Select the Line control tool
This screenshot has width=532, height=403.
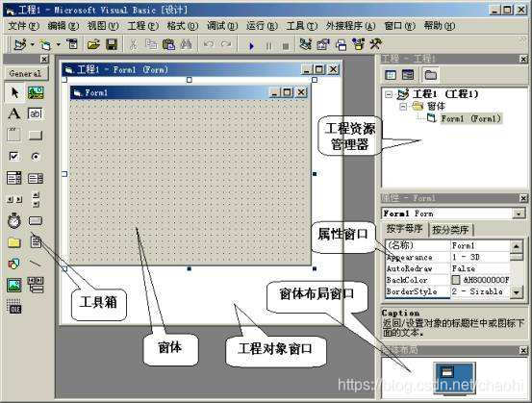click(x=36, y=264)
